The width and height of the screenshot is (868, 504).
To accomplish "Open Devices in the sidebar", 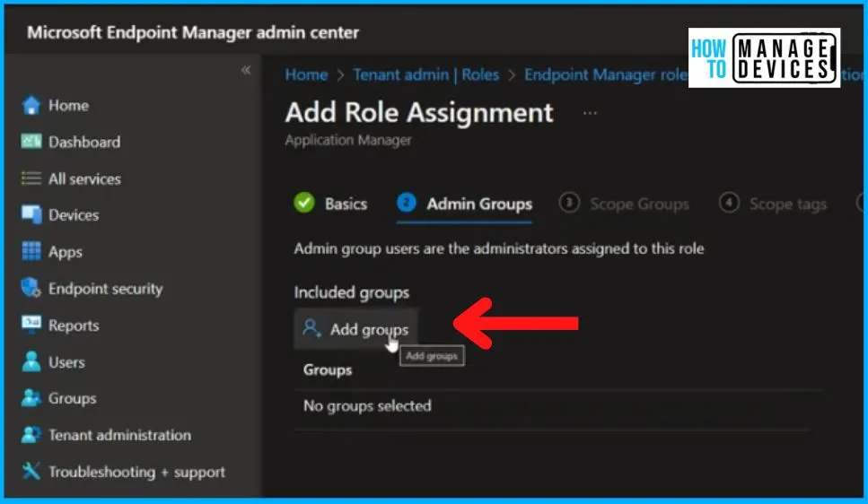I will tap(74, 215).
